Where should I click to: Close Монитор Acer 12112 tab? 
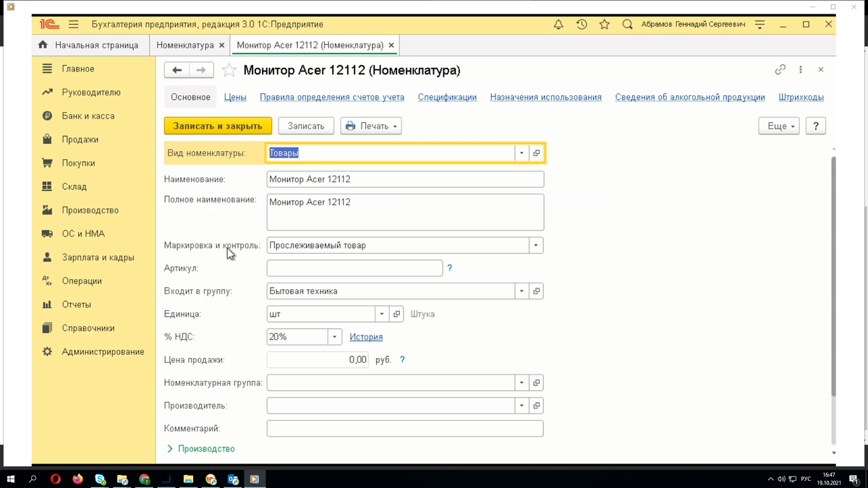(391, 46)
